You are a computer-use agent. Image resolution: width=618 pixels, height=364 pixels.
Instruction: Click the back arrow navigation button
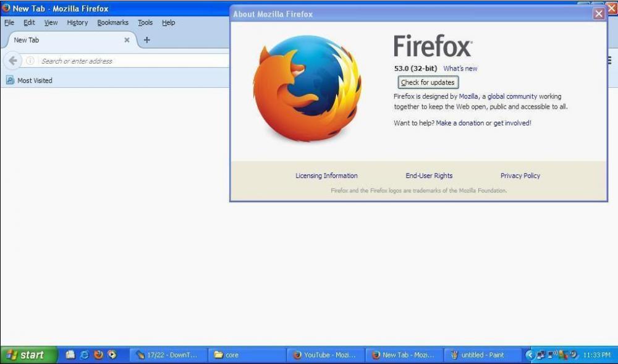coord(12,61)
